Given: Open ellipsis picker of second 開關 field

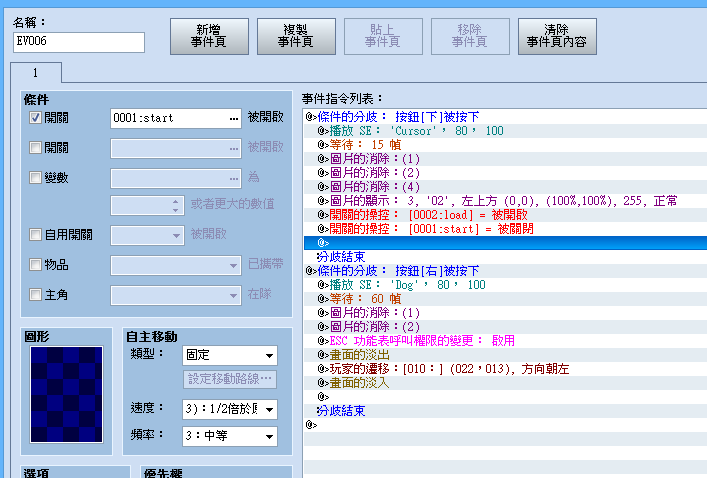Looking at the screenshot, I should (x=234, y=148).
